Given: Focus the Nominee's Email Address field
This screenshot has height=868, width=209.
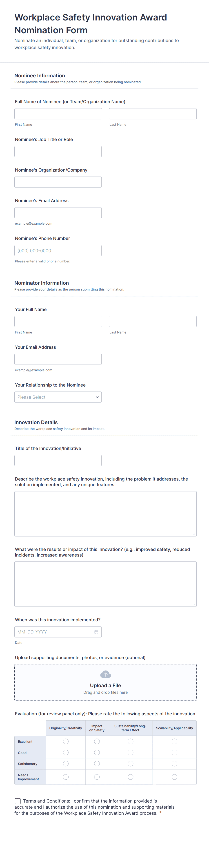Looking at the screenshot, I should pyautogui.click(x=58, y=213).
